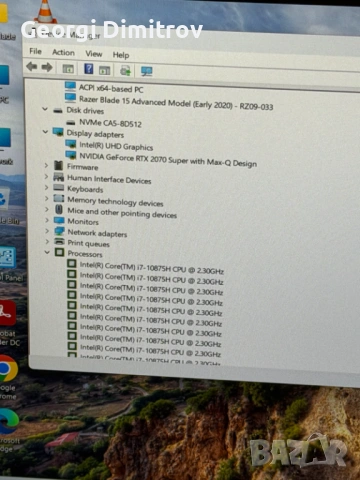Select the second i7-10875H processor entry
This screenshot has width=360, height=480.
[151, 278]
